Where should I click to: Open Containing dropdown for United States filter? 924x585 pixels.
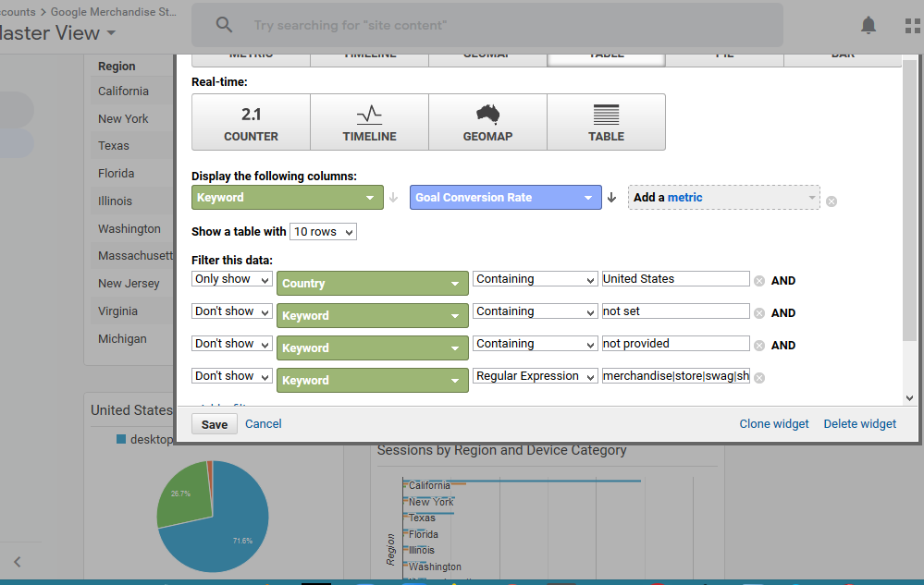[536, 279]
